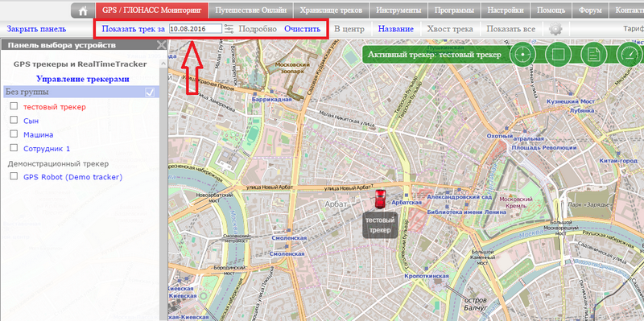This screenshot has width=644, height=321.
Task: Open the Инструменты menu
Action: click(x=398, y=10)
